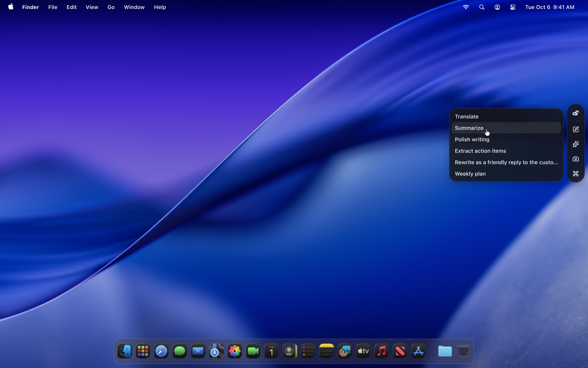This screenshot has height=368, width=588.
Task: Choose Translate from the prompt list
Action: point(506,117)
